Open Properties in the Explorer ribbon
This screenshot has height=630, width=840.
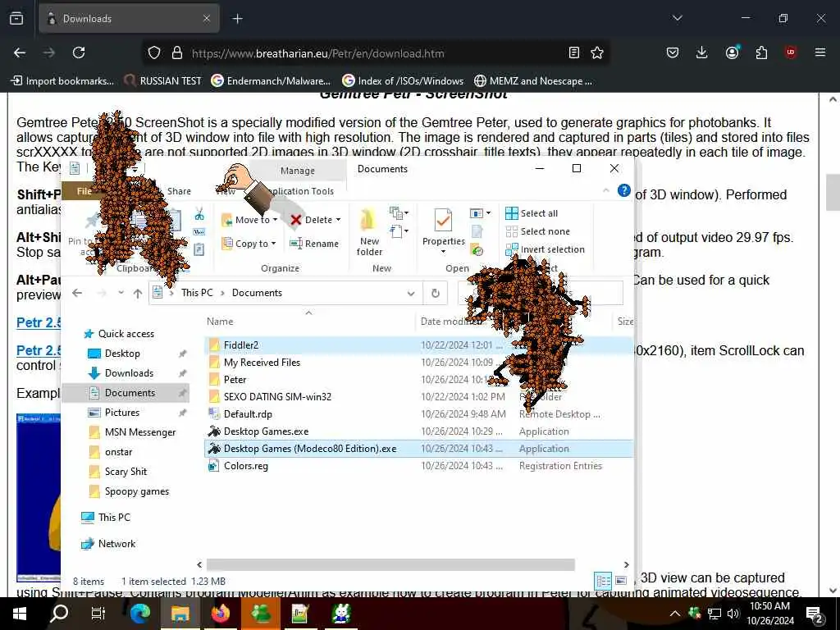(x=443, y=230)
